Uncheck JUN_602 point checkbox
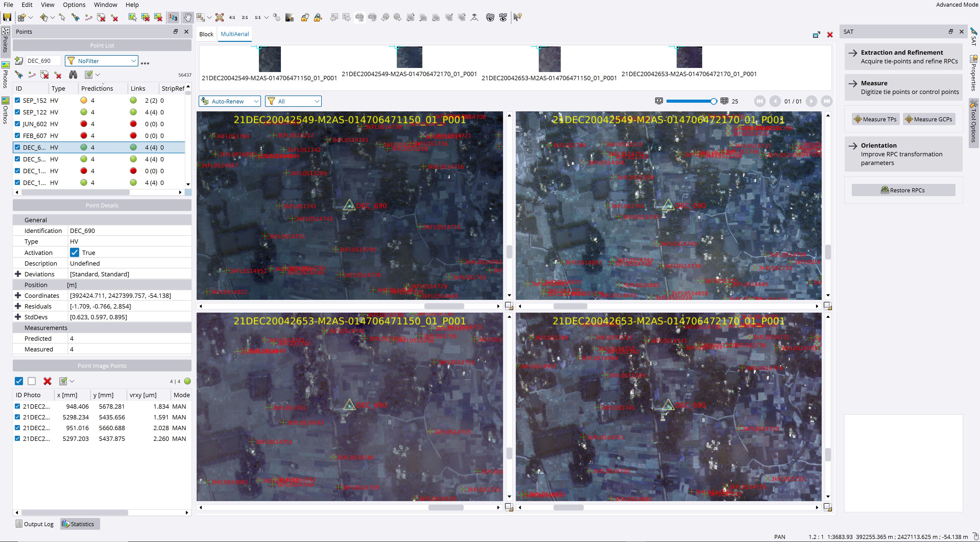The height and width of the screenshot is (542, 980). pyautogui.click(x=18, y=124)
